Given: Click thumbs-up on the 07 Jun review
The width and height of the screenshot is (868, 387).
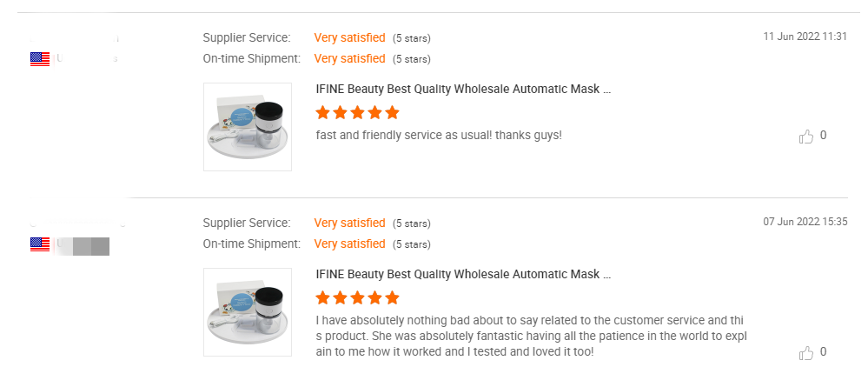Looking at the screenshot, I should coord(806,352).
